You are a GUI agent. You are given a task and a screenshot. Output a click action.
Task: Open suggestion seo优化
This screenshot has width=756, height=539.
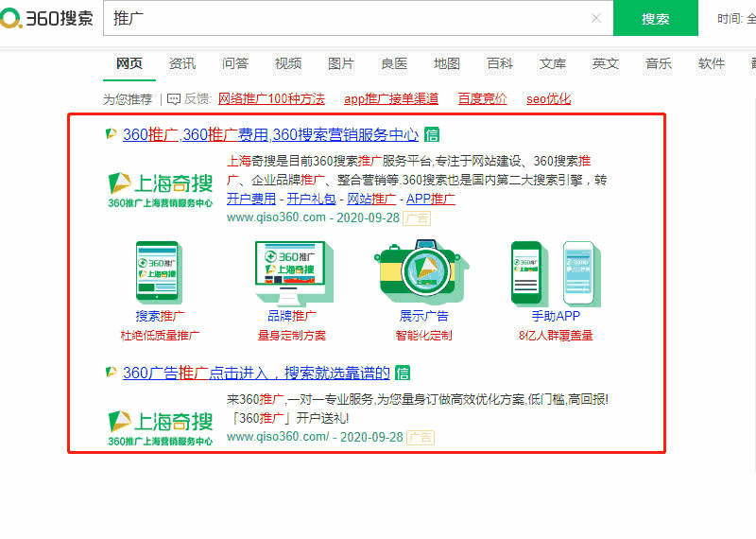point(549,99)
